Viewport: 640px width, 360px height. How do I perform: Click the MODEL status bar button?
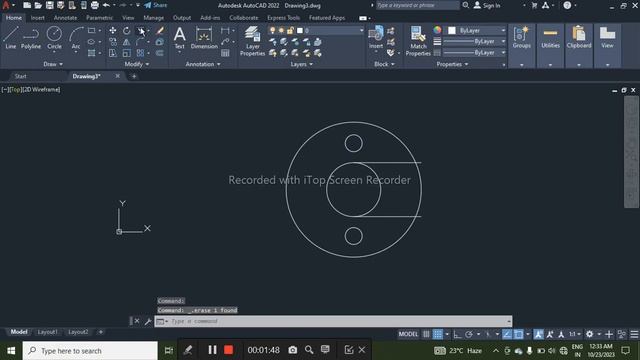pos(408,334)
